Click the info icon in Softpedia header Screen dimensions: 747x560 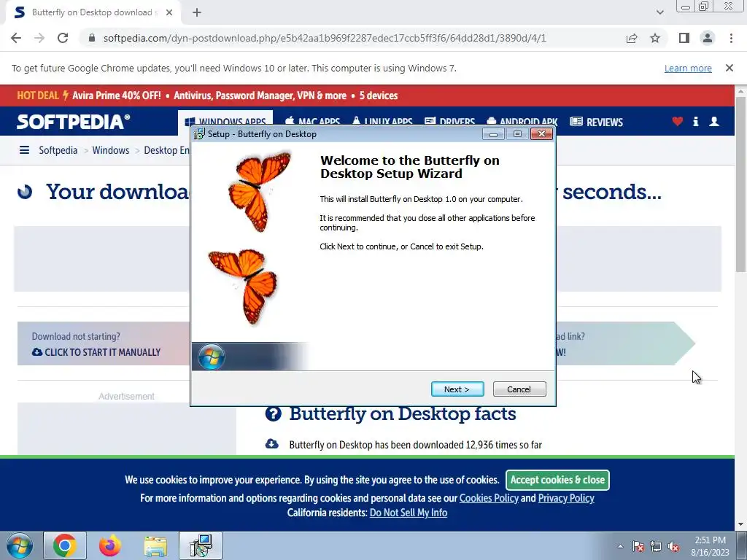[x=695, y=122]
